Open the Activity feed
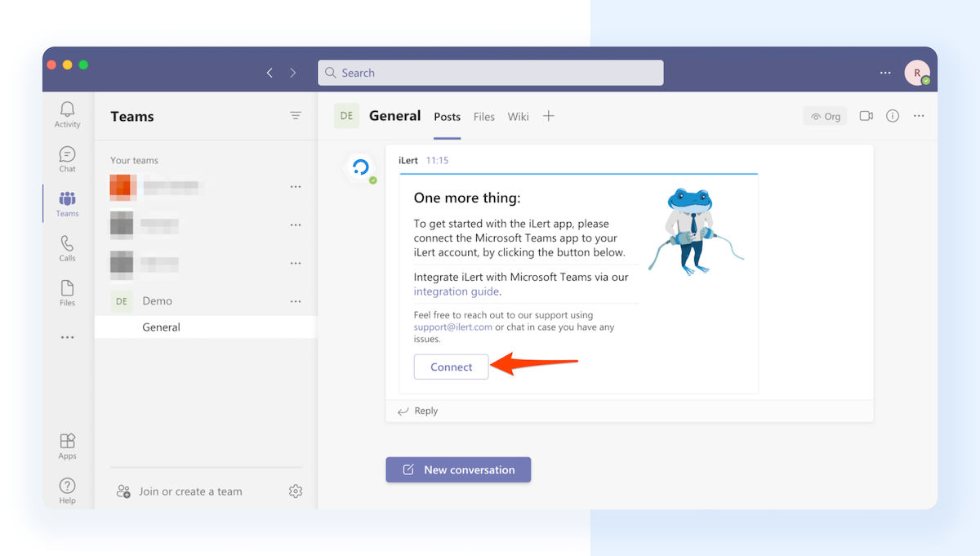Image resolution: width=980 pixels, height=556 pixels. [x=67, y=114]
